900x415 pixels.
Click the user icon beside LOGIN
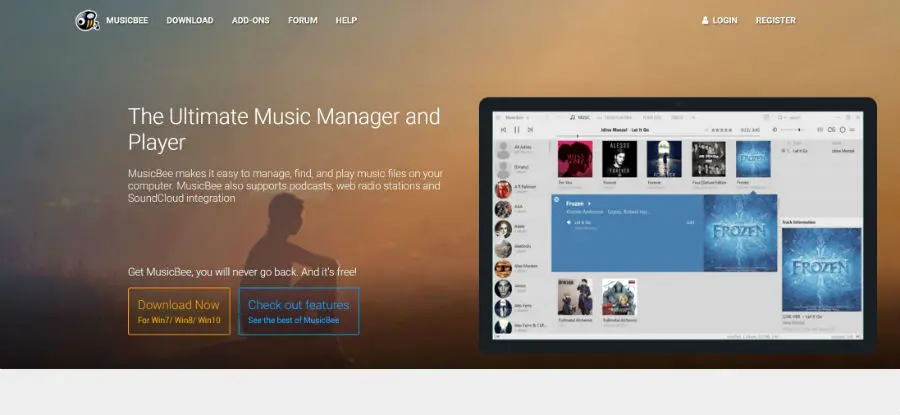pyautogui.click(x=705, y=20)
